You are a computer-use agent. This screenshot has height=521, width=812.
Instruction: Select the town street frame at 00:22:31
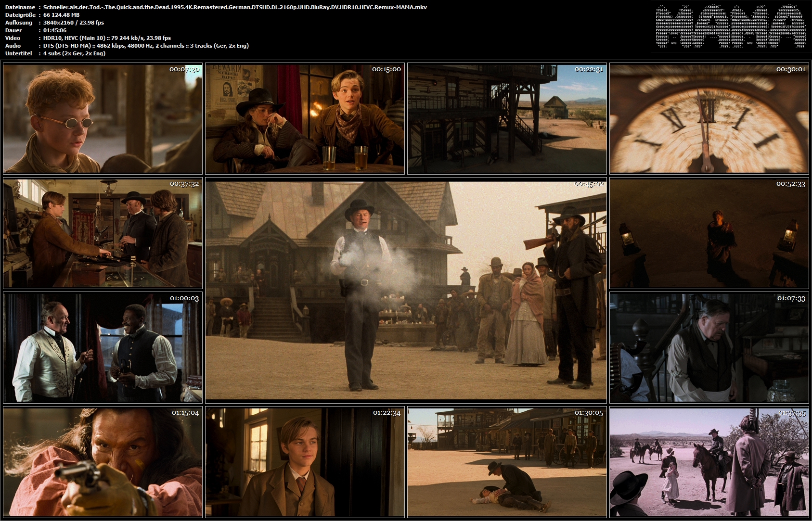[x=507, y=119]
